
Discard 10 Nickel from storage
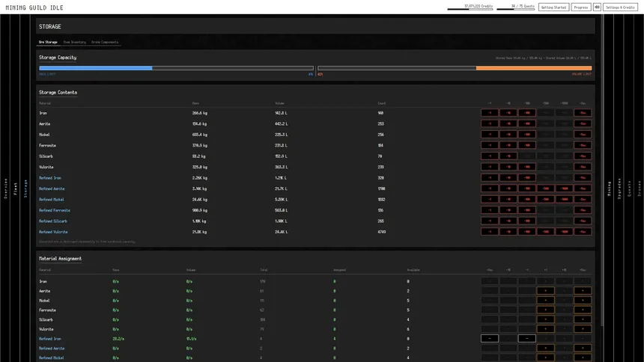pyautogui.click(x=508, y=135)
